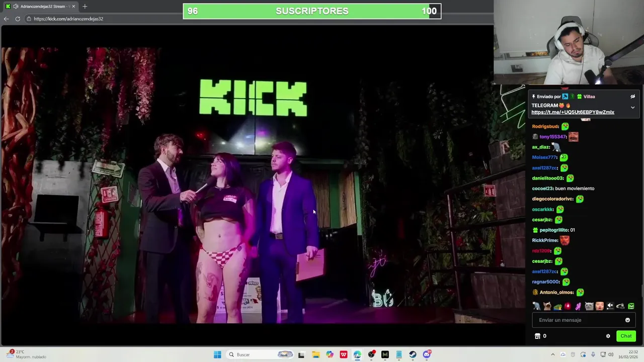This screenshot has height=362, width=644.
Task: Open a new browser tab
Action: coord(85,7)
